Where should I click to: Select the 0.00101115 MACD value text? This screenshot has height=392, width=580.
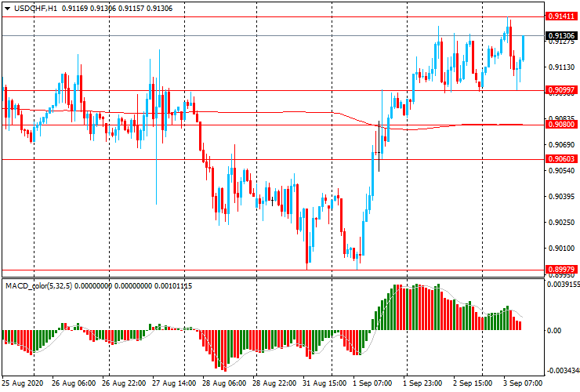tap(173, 285)
